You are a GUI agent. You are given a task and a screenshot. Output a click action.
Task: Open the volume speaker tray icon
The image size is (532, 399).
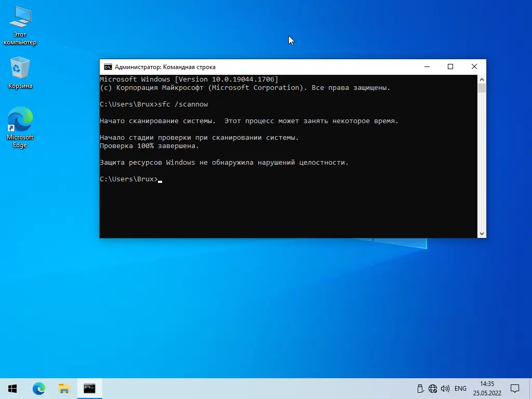[x=445, y=389]
